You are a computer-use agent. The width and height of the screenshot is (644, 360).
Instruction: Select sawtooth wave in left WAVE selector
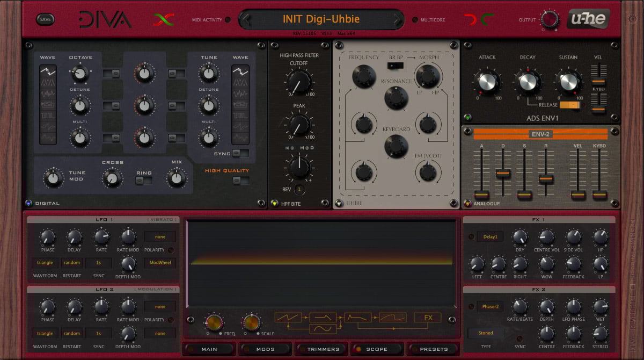(x=48, y=71)
